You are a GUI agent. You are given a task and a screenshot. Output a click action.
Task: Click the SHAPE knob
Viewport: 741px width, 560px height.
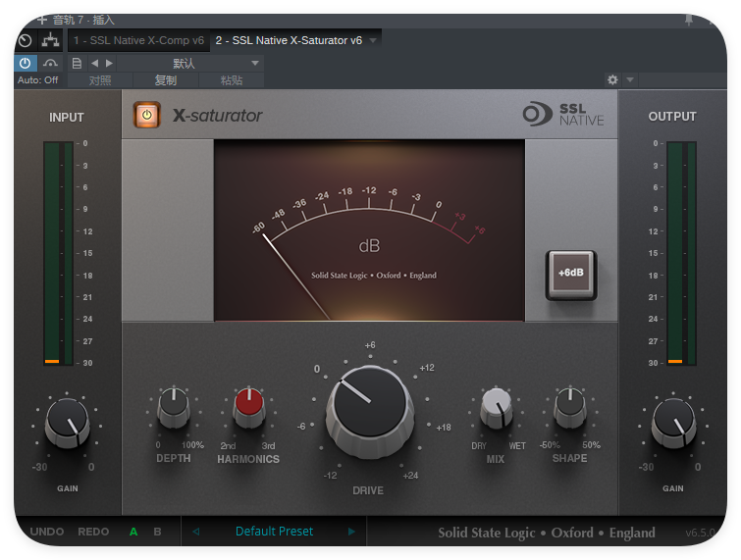pyautogui.click(x=570, y=407)
